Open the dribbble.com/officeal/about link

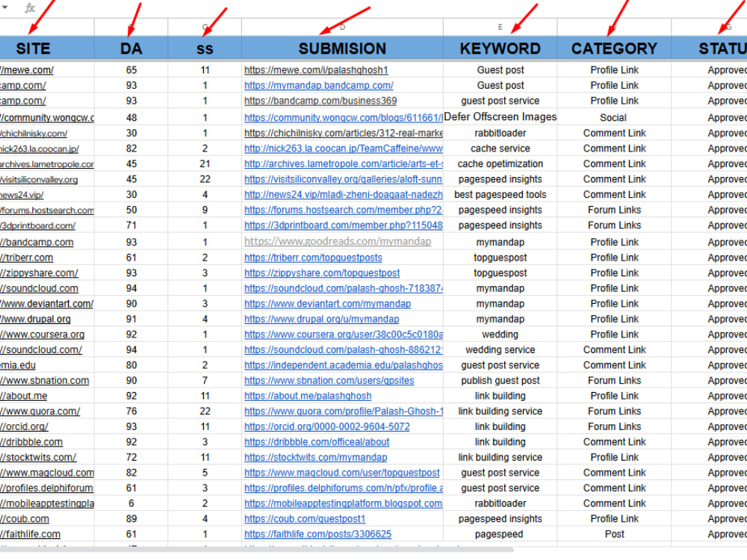tap(317, 442)
